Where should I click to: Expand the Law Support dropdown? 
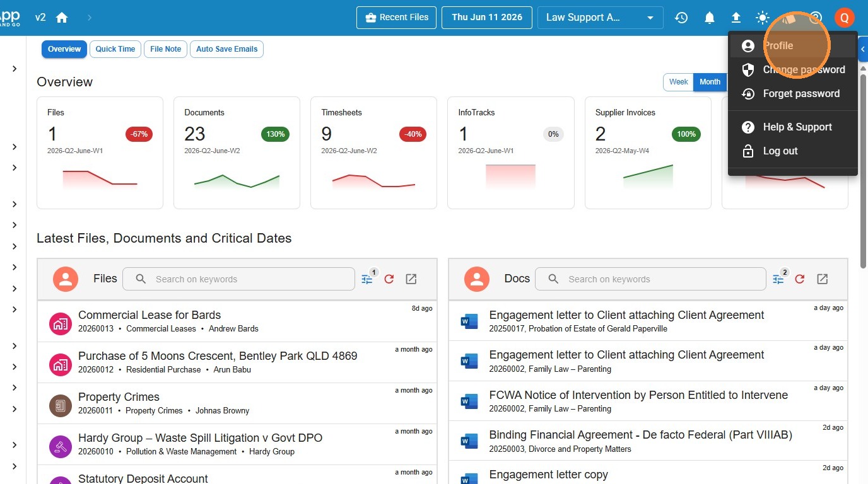pos(601,18)
